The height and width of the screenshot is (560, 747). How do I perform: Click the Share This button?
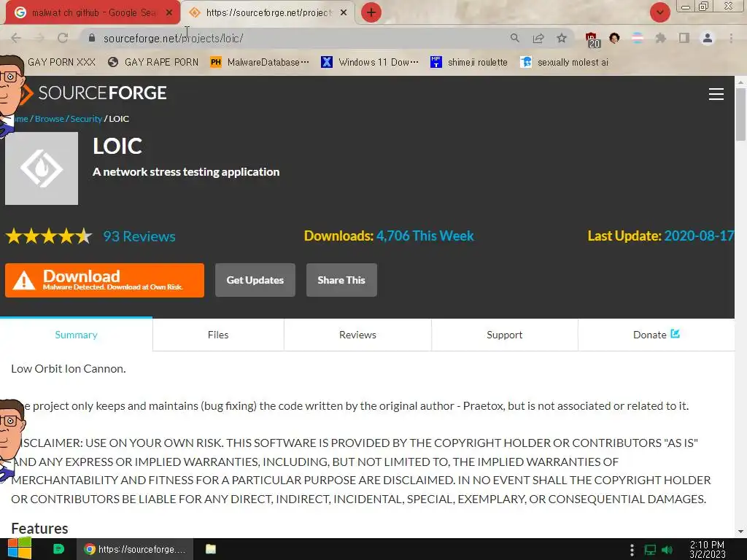(x=341, y=280)
